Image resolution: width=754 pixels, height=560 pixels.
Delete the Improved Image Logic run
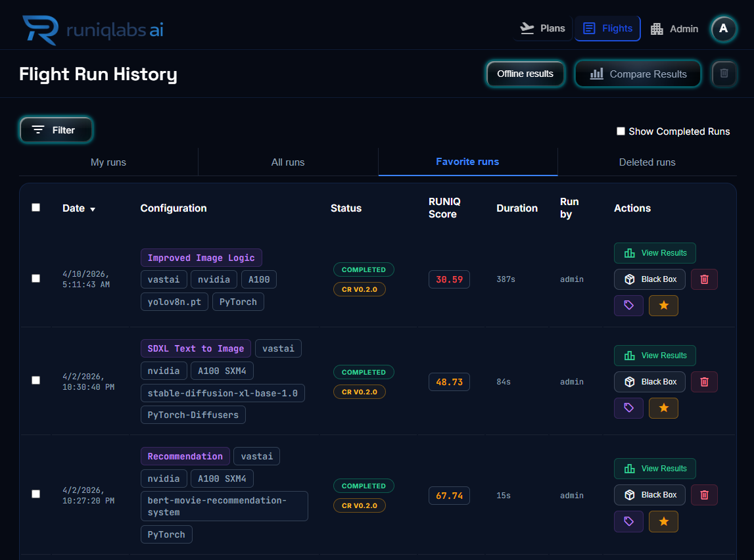click(x=704, y=279)
